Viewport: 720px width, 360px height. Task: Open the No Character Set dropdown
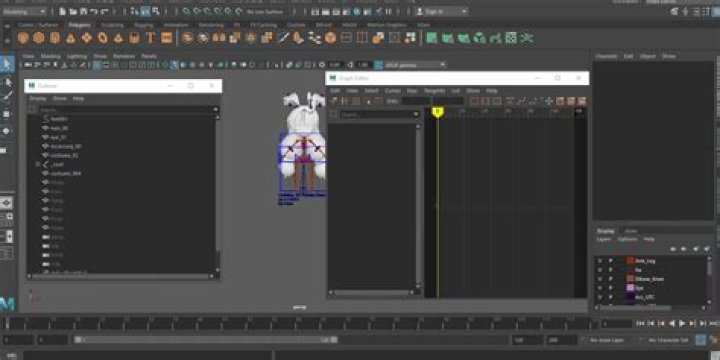coord(669,340)
